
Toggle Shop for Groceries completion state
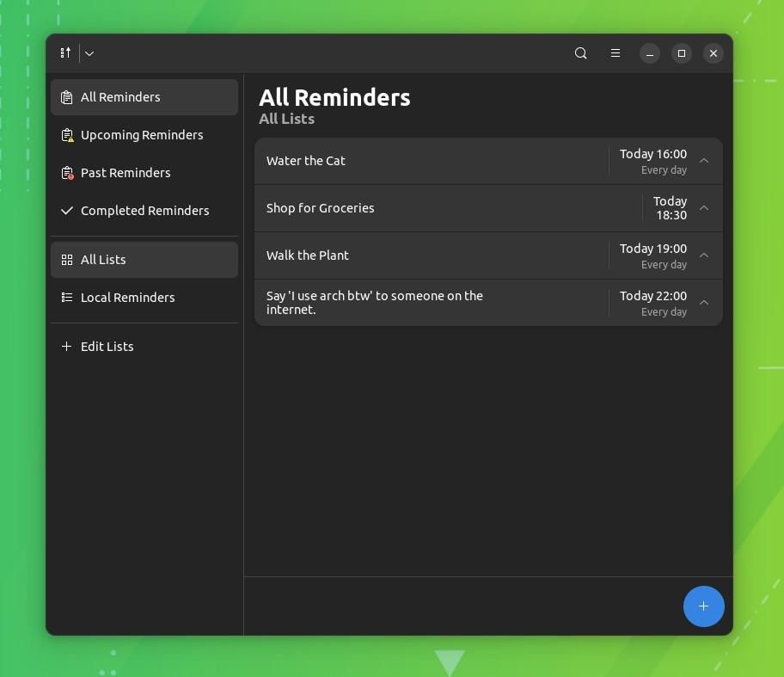(x=321, y=208)
